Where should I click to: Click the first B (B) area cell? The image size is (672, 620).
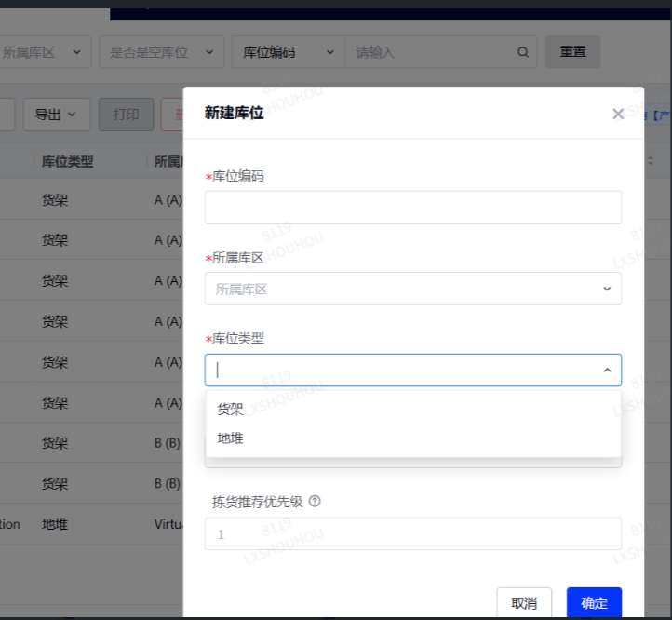168,442
